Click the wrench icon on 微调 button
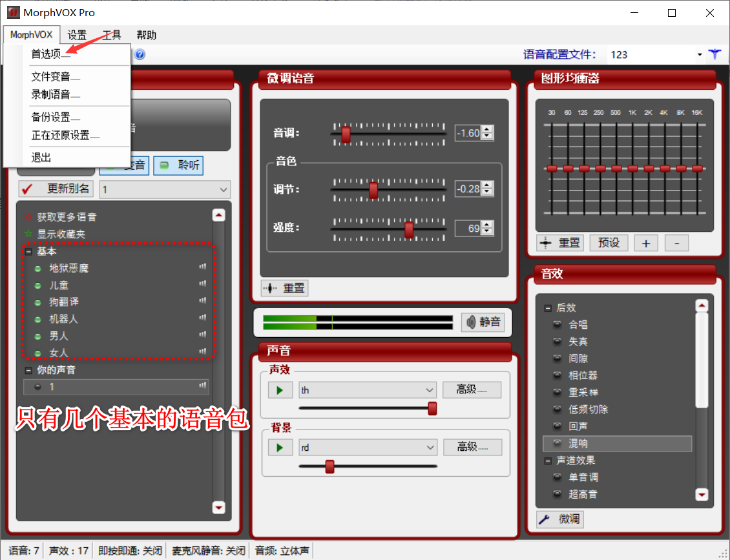The image size is (730, 560). click(544, 519)
